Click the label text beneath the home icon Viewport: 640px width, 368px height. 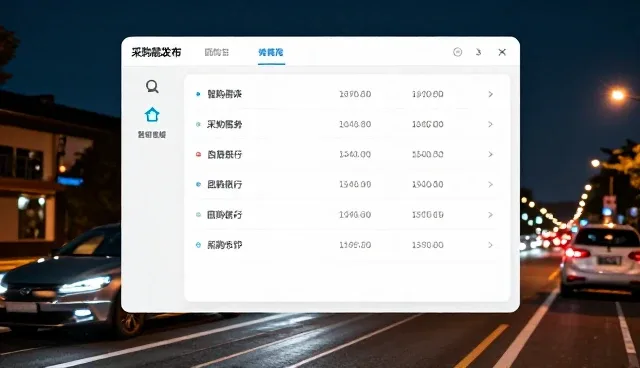click(x=152, y=135)
